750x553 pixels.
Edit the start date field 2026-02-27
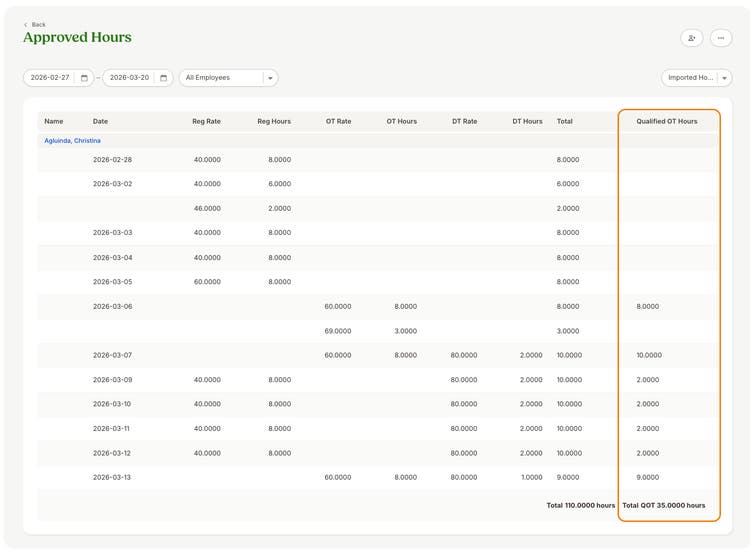pyautogui.click(x=50, y=77)
